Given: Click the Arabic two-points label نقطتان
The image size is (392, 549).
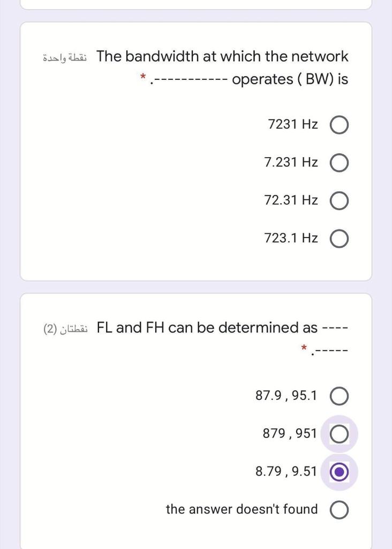Looking at the screenshot, I should pos(61,328).
